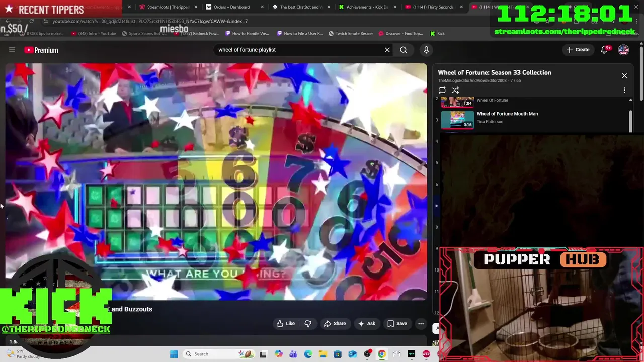Toggle shuffle playlist

[x=455, y=90]
